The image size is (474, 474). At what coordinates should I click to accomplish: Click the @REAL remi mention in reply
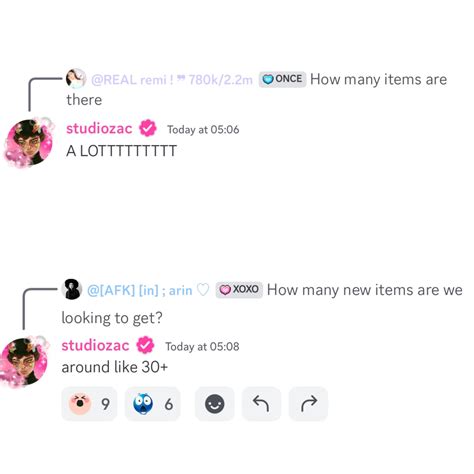(171, 80)
